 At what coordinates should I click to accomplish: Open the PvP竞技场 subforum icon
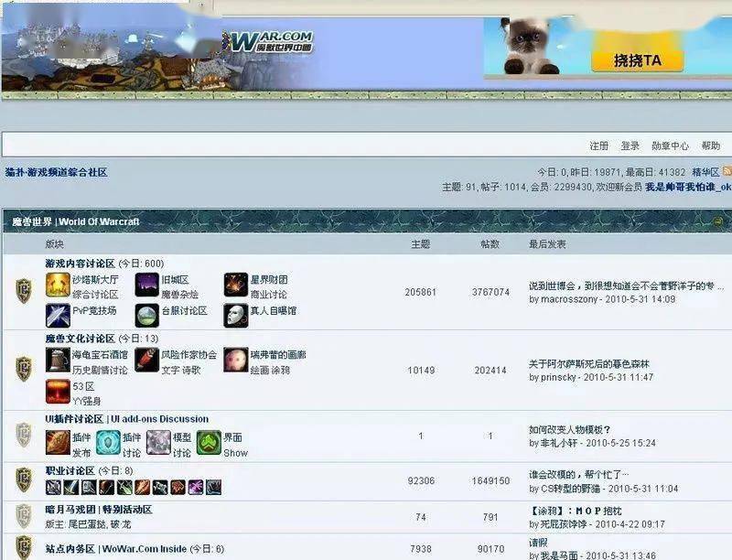pyautogui.click(x=58, y=316)
